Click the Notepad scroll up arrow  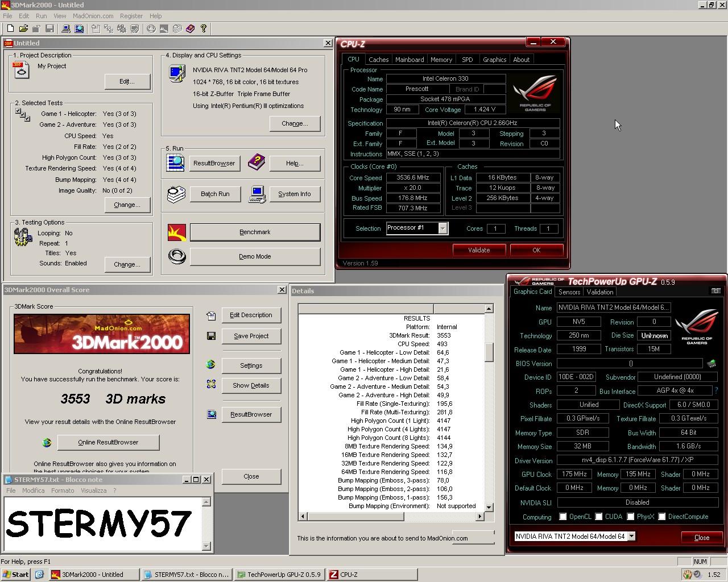pyautogui.click(x=206, y=502)
